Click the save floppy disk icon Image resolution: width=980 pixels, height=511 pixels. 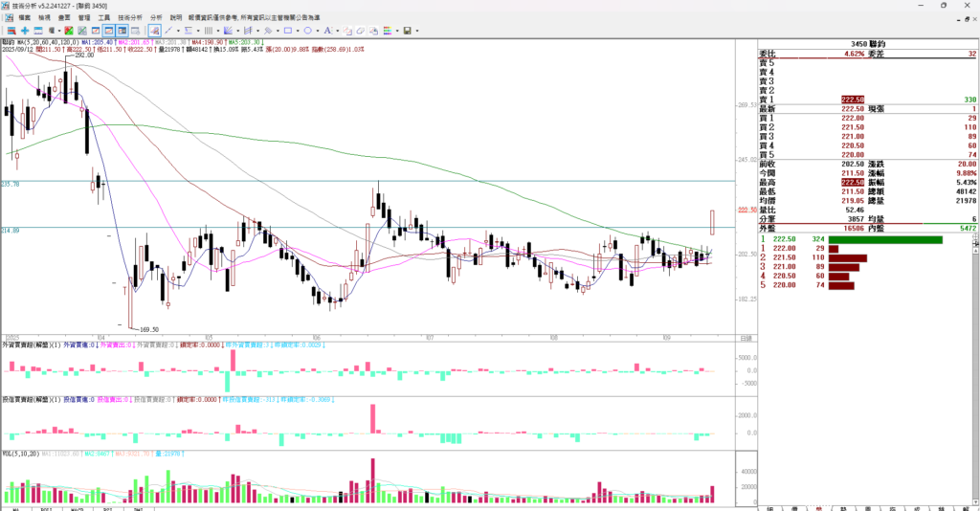click(x=408, y=30)
